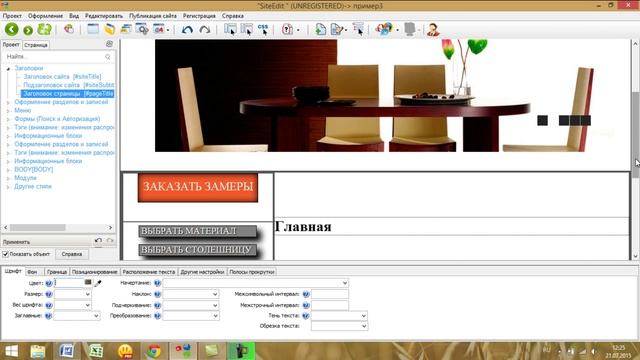Click the red-and-white ball toolbar icon
The height and width of the screenshot is (360, 640).
[69, 29]
